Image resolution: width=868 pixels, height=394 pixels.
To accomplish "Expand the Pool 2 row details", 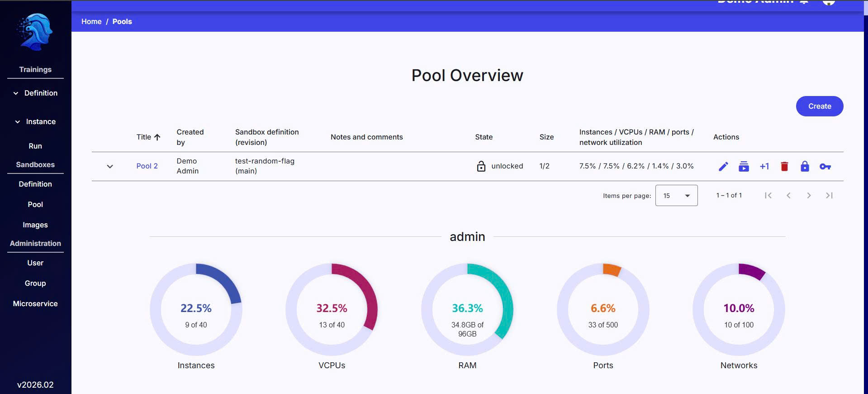I will click(x=110, y=167).
